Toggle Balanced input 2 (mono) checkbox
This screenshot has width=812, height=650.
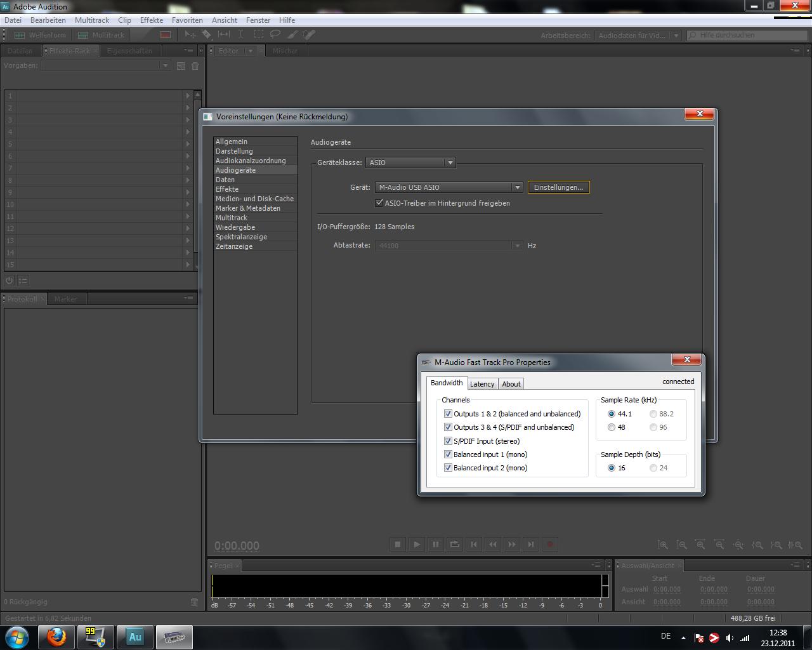click(x=448, y=468)
